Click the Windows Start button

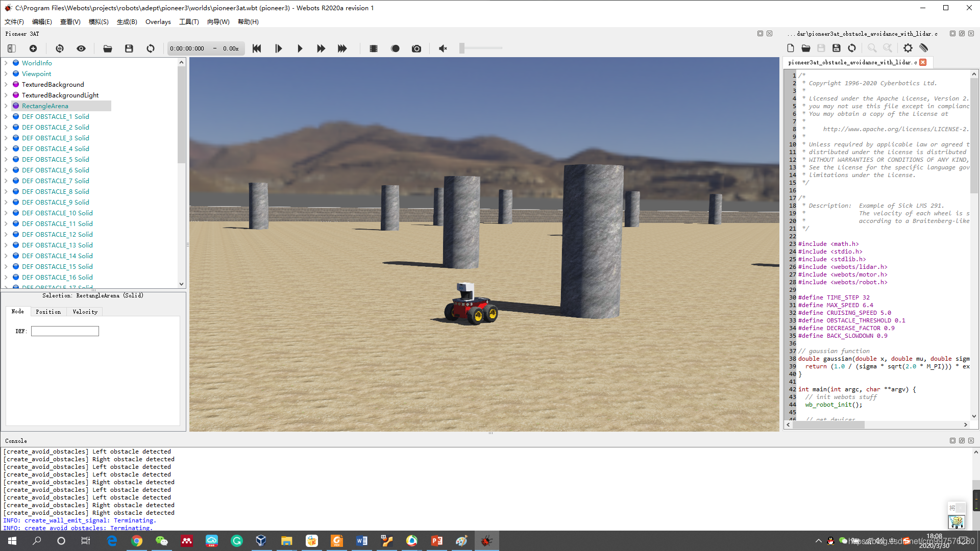(12, 541)
